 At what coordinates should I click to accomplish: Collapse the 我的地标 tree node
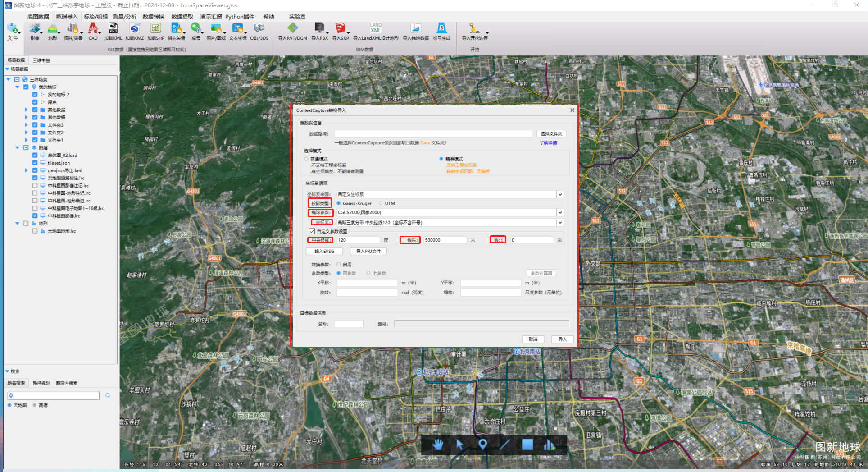[x=17, y=87]
